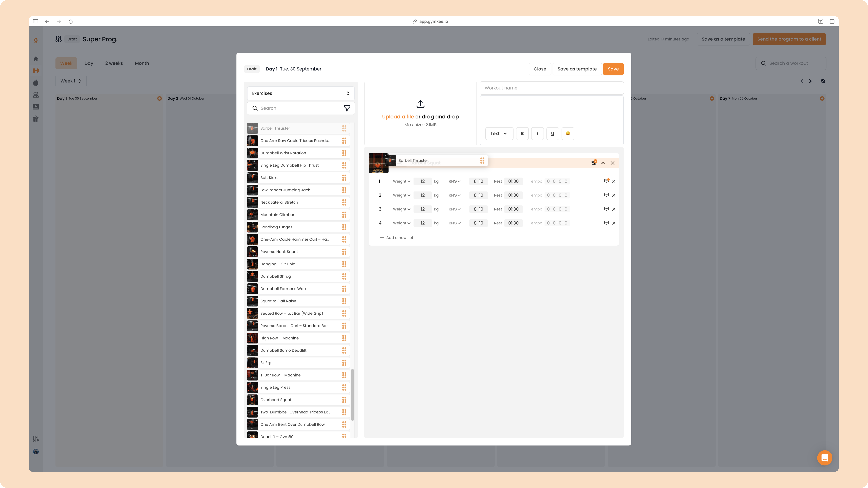Collapse the exercise with chevron up
This screenshot has width=868, height=488.
[x=603, y=163]
